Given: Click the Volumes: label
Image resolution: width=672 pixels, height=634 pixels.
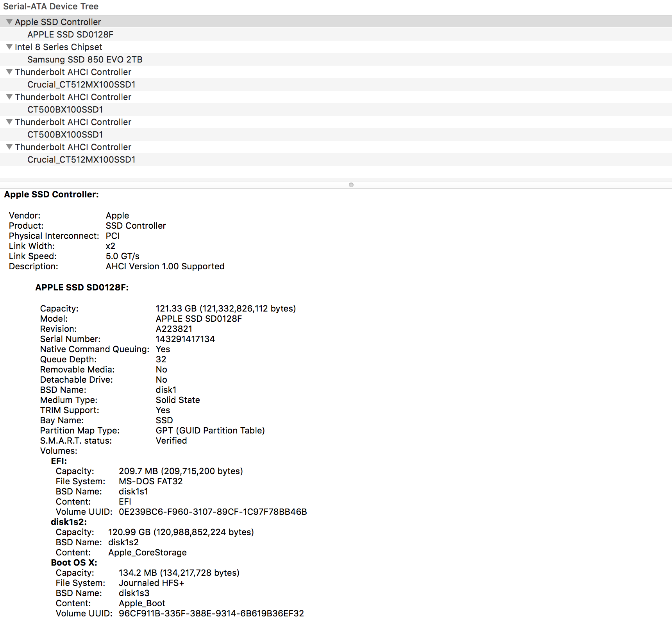Looking at the screenshot, I should (59, 451).
